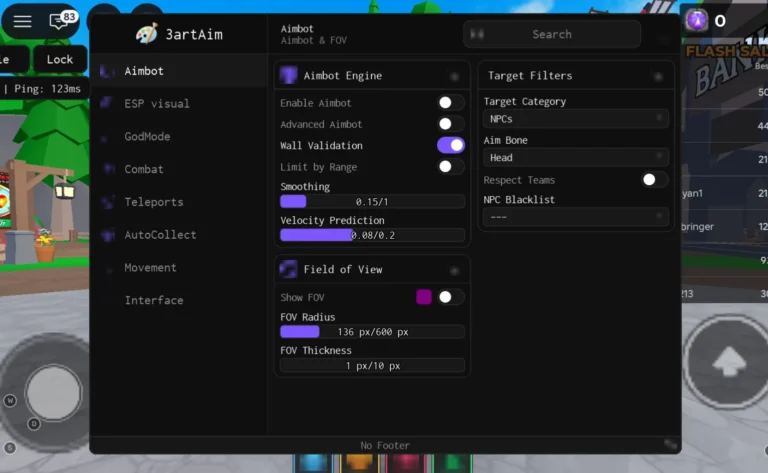Tap the jump arrow button
Viewport: 768px width, 473px height.
728,362
